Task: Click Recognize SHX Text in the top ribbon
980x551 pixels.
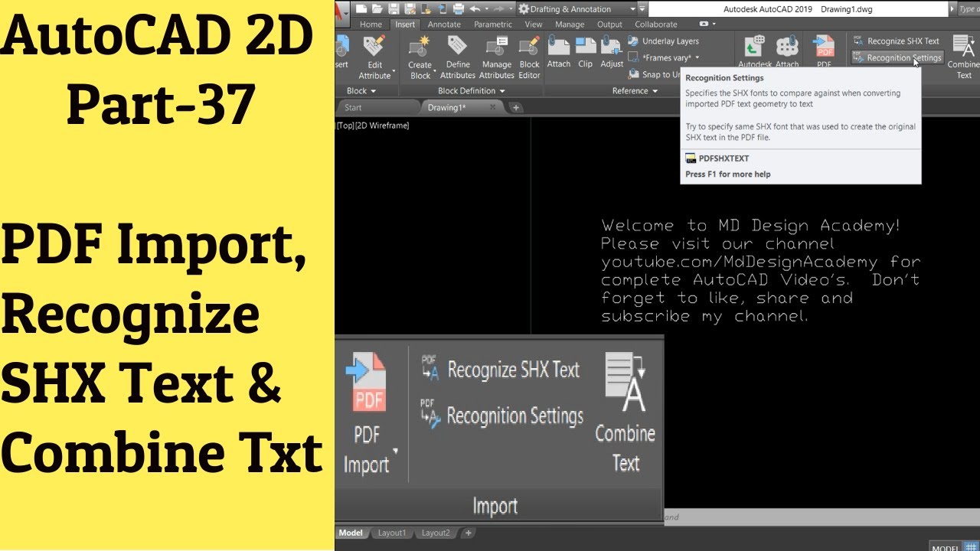Action: pyautogui.click(x=896, y=41)
